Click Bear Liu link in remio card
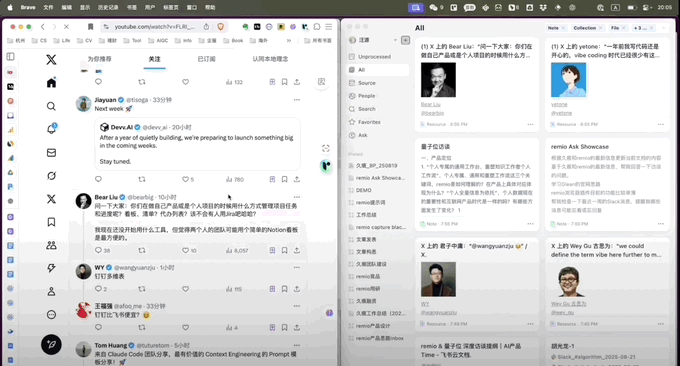The height and width of the screenshot is (366, 680). (x=431, y=105)
